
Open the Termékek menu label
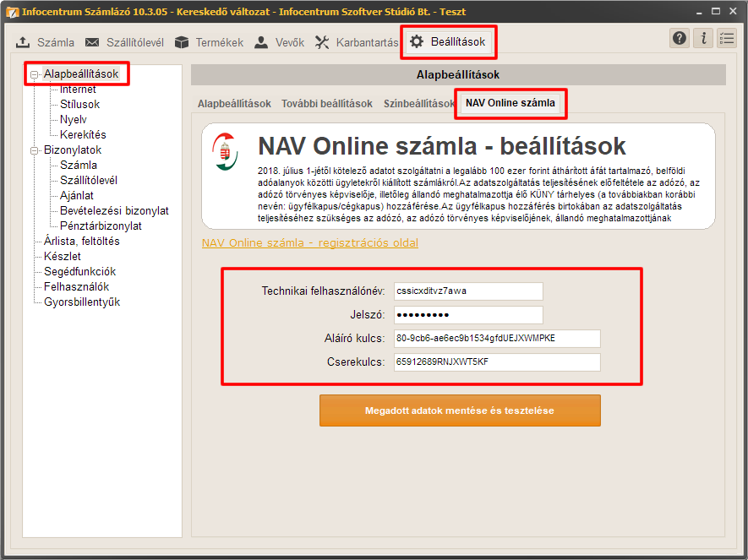[x=220, y=42]
